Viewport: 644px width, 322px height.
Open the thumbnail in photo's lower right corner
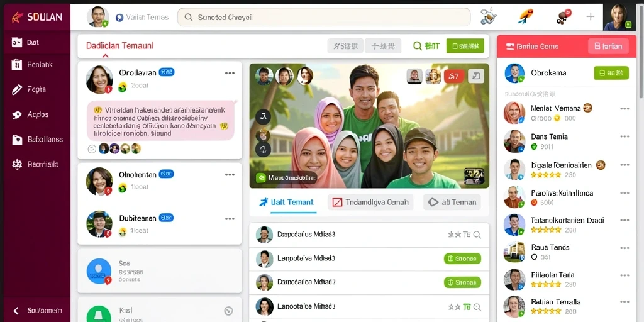[x=474, y=176]
